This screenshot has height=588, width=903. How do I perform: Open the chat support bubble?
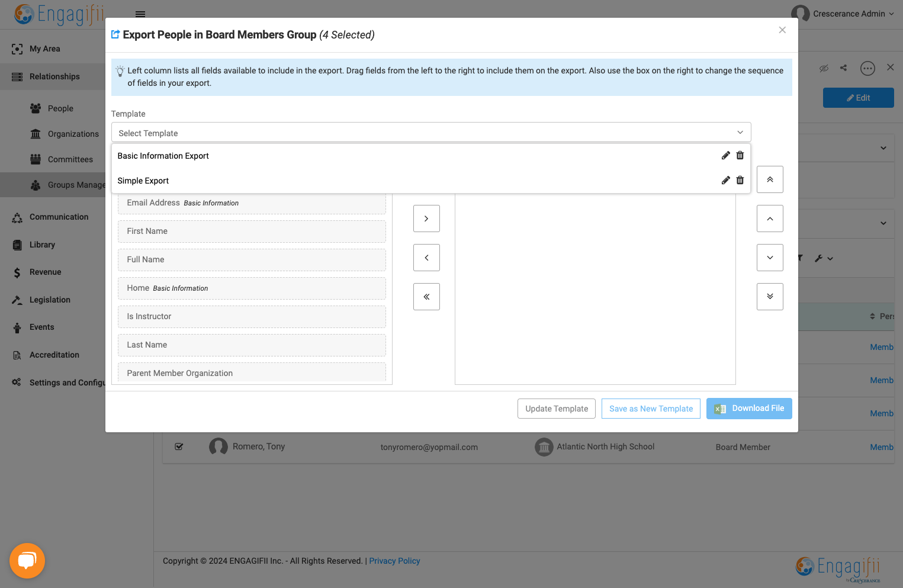click(27, 561)
